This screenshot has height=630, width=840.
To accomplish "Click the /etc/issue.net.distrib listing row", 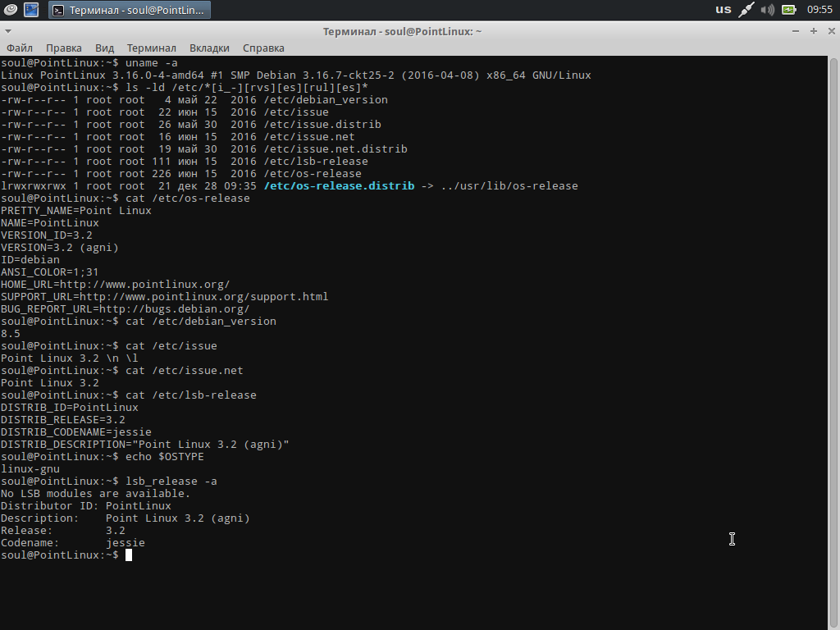I will (x=203, y=149).
